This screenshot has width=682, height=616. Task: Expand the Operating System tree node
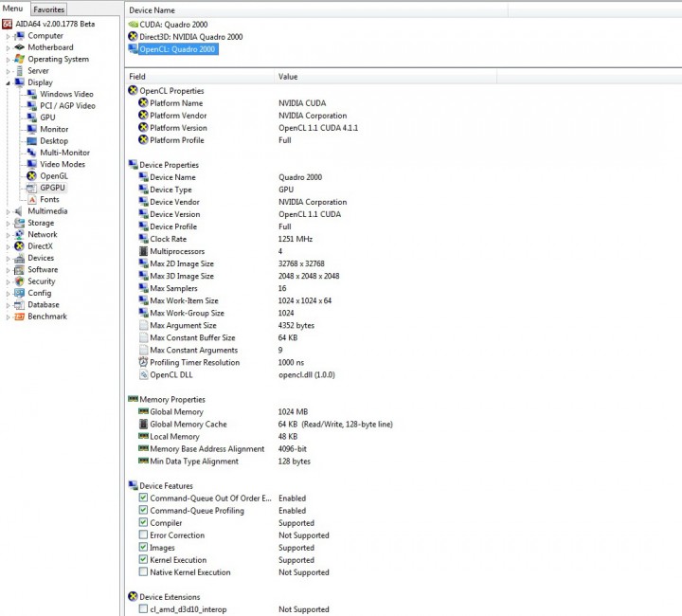click(x=8, y=60)
